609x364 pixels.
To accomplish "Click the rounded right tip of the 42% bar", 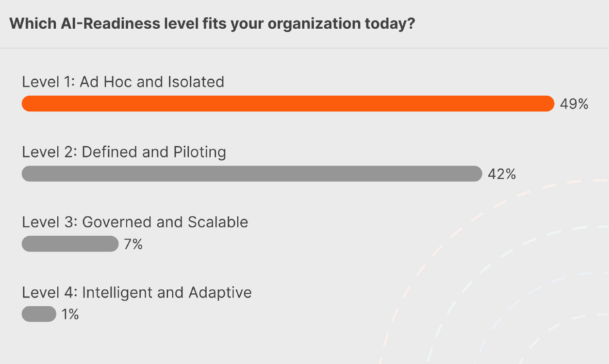I will pyautogui.click(x=476, y=174).
